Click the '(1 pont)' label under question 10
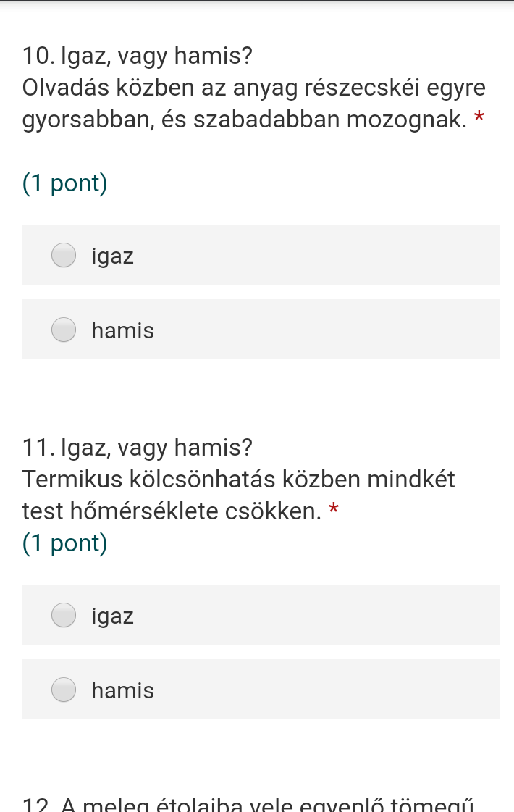This screenshot has height=812, width=514. tap(65, 183)
